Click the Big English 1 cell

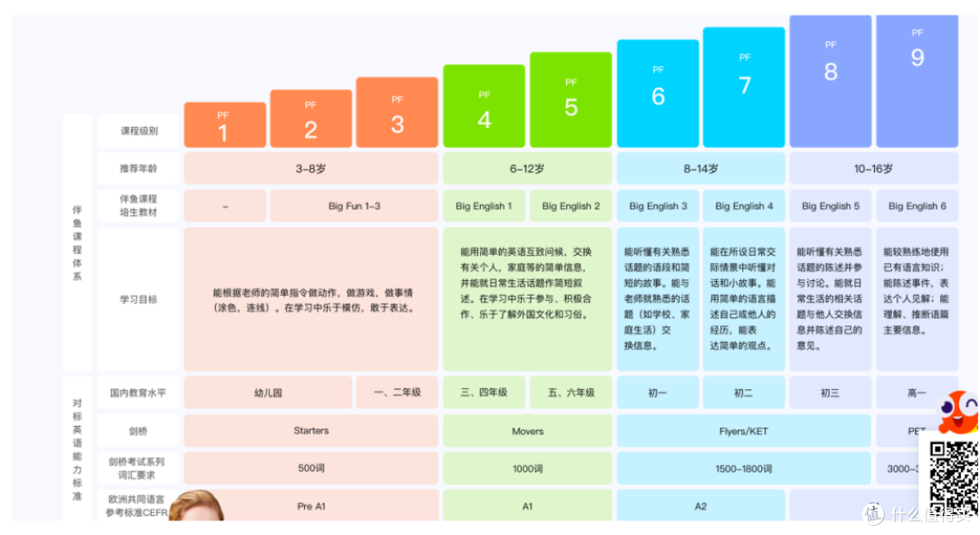(485, 206)
